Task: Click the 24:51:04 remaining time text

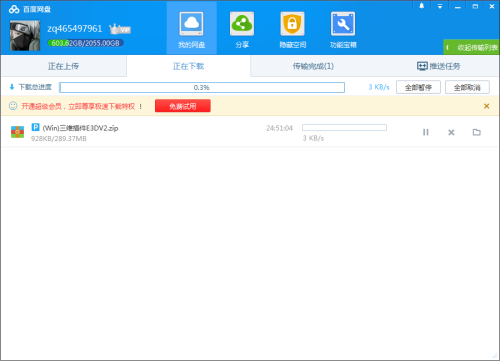Action: [x=279, y=128]
